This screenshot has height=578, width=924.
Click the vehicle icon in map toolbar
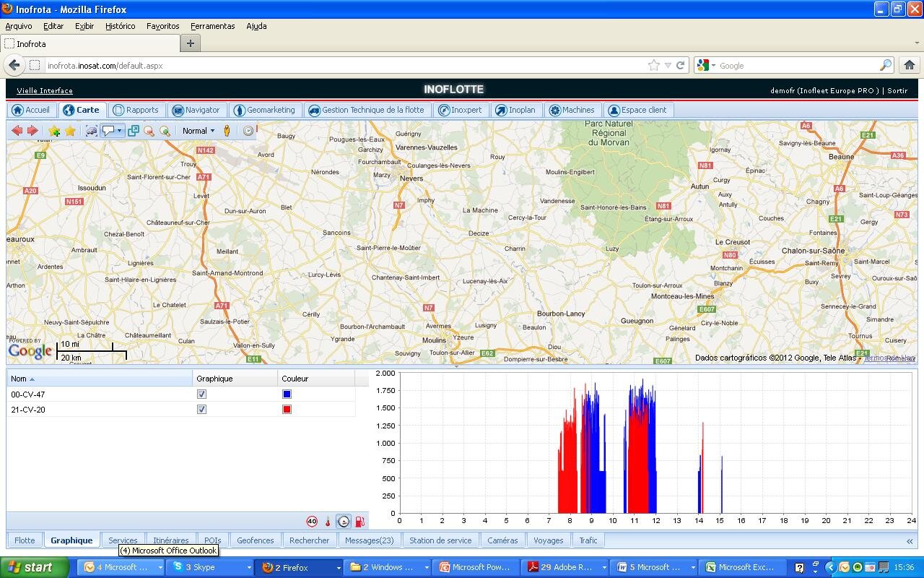tap(92, 131)
